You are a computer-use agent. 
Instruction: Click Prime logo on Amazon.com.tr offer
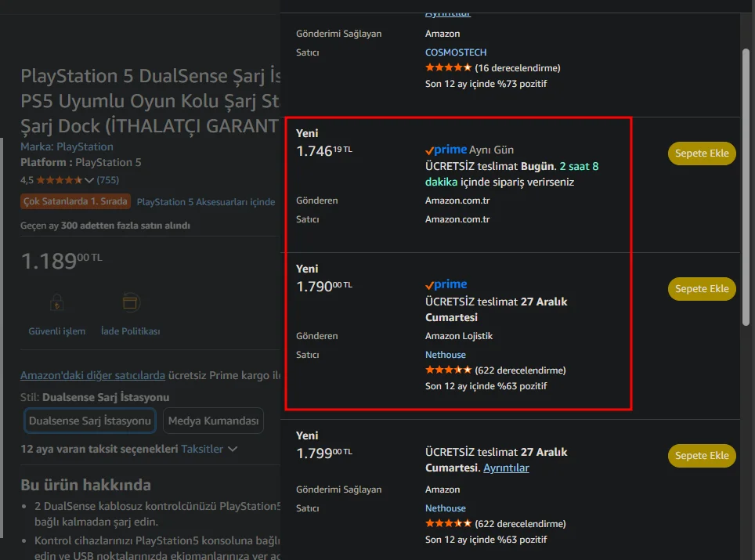pos(446,150)
